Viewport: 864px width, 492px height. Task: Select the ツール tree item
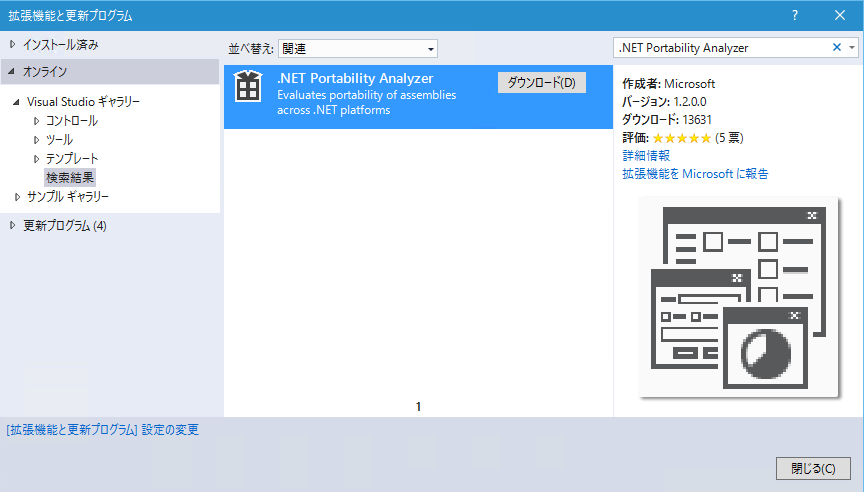pyautogui.click(x=59, y=140)
